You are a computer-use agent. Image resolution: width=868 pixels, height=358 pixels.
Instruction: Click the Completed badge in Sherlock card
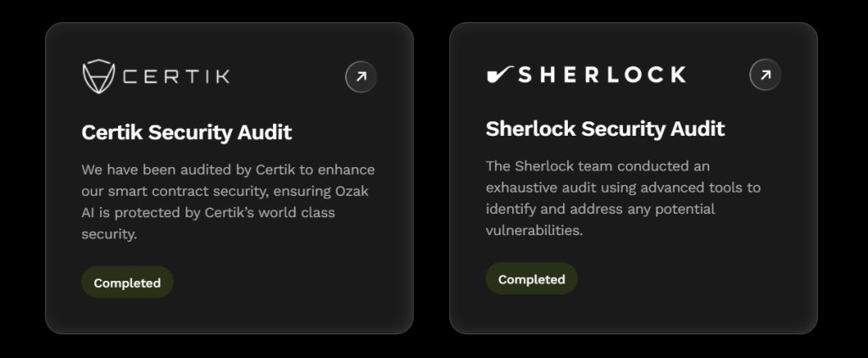(x=531, y=279)
